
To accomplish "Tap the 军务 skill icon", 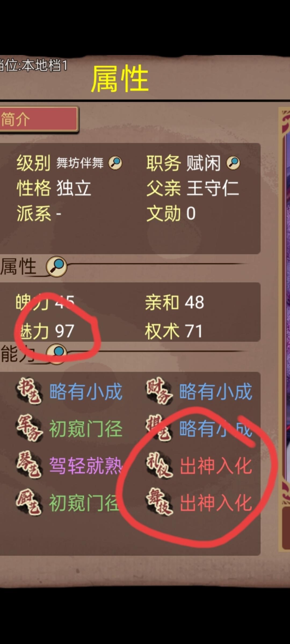I will click(29, 428).
